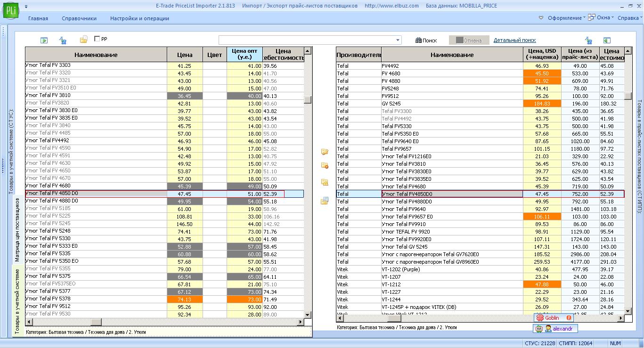Click the Окна windows layout icon
This screenshot has width=644, height=348.
tap(592, 18)
